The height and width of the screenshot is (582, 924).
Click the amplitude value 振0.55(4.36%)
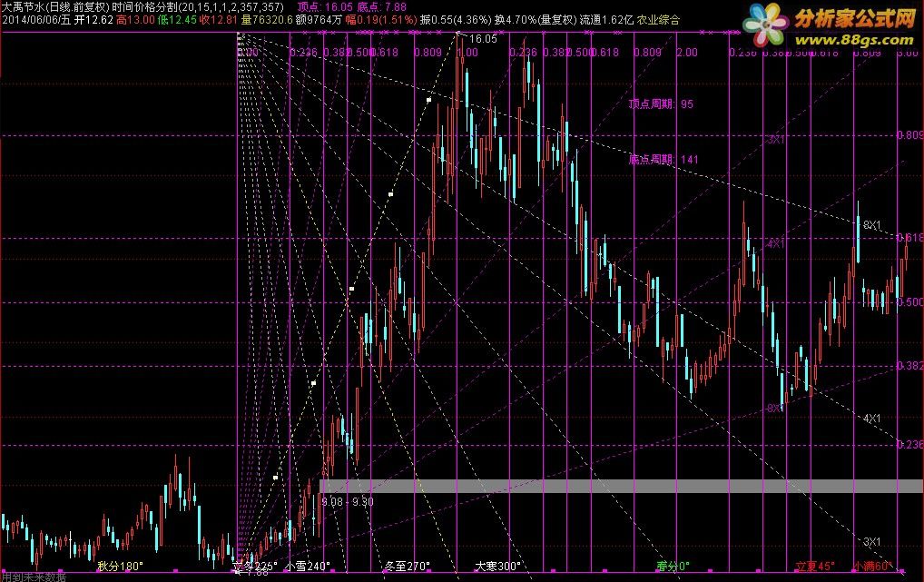coord(456,20)
